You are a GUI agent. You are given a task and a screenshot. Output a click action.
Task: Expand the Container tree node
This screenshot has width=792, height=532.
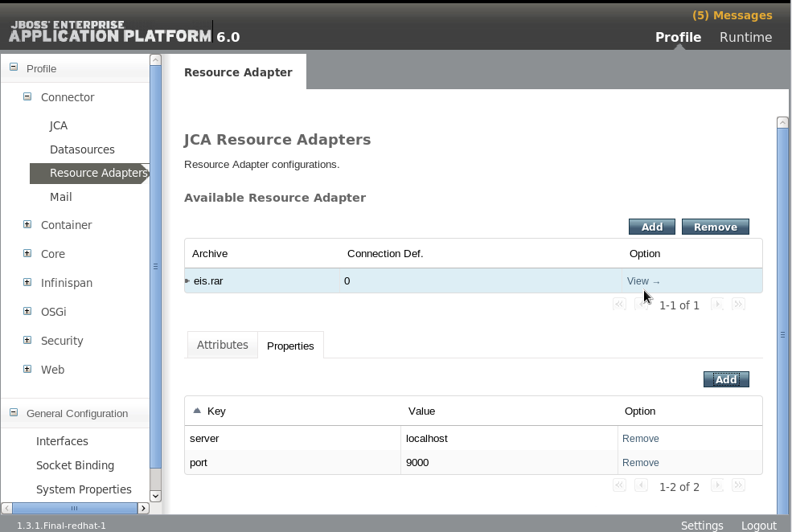pyautogui.click(x=27, y=225)
